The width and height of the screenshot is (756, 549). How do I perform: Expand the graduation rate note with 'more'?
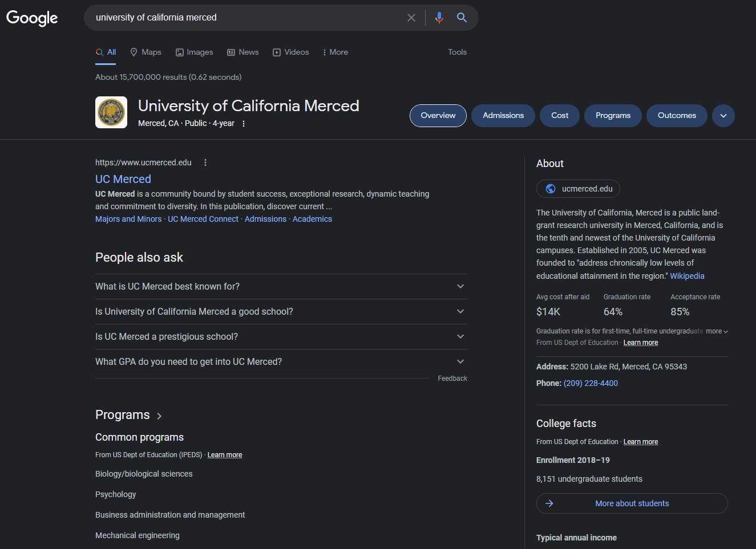click(x=717, y=331)
